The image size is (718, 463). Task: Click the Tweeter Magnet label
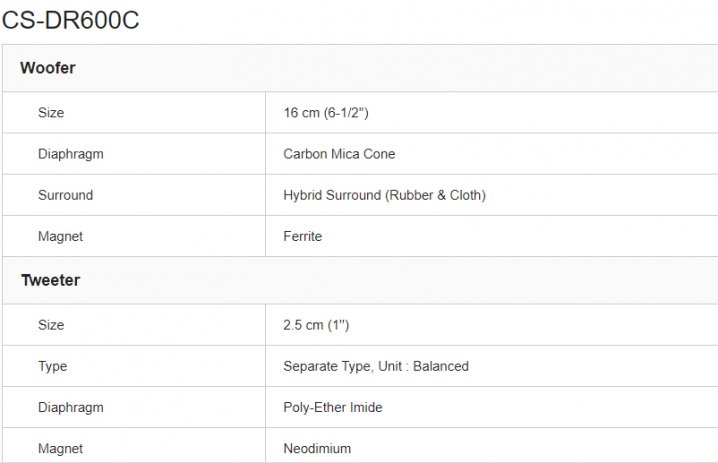(60, 448)
